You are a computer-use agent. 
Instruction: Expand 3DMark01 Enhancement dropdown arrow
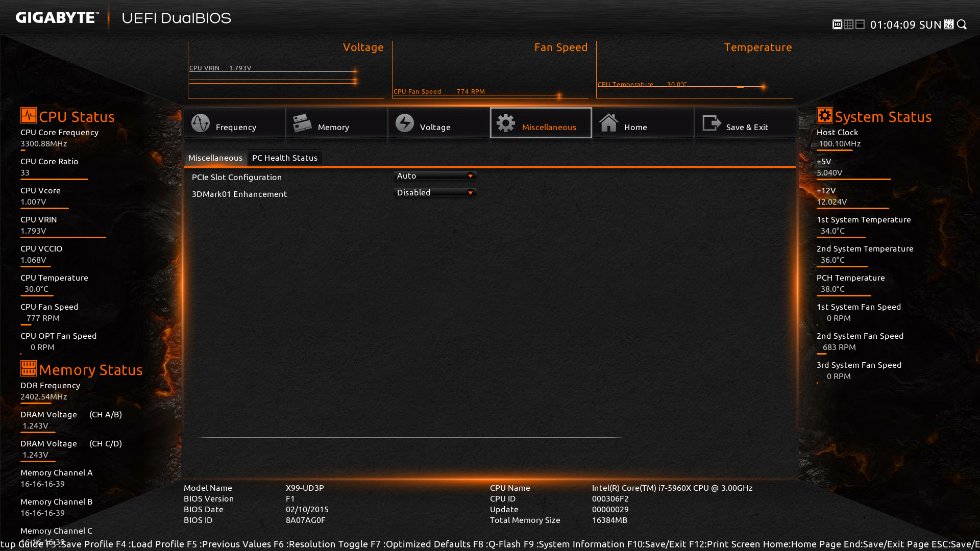click(470, 193)
